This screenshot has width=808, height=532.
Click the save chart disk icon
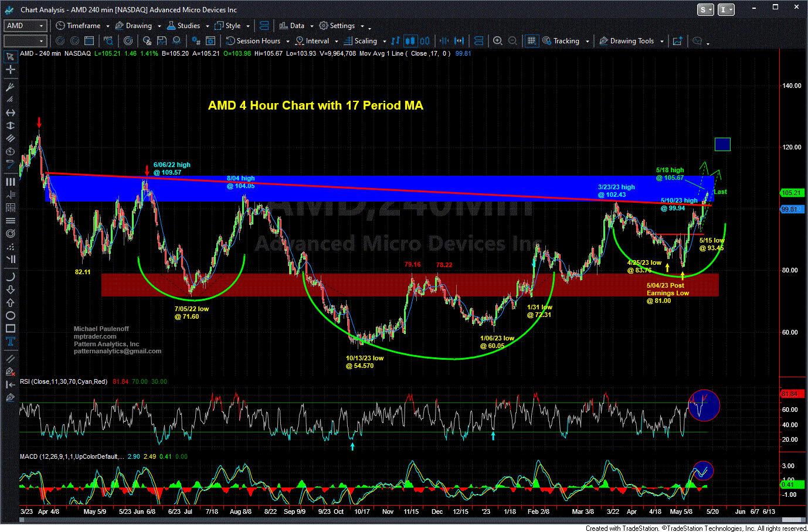point(162,41)
